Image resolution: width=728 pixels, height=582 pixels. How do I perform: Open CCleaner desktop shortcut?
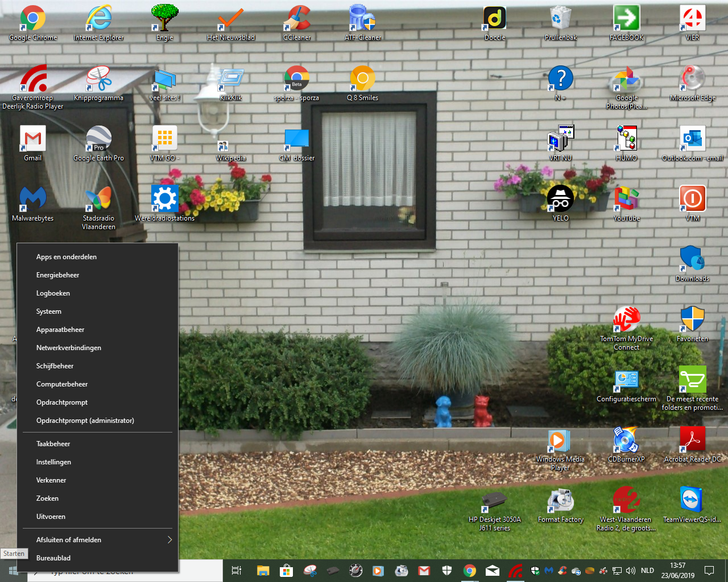(297, 19)
